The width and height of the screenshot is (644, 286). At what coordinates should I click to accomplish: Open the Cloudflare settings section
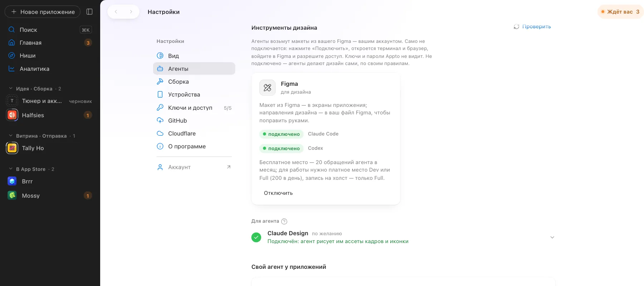(194, 133)
